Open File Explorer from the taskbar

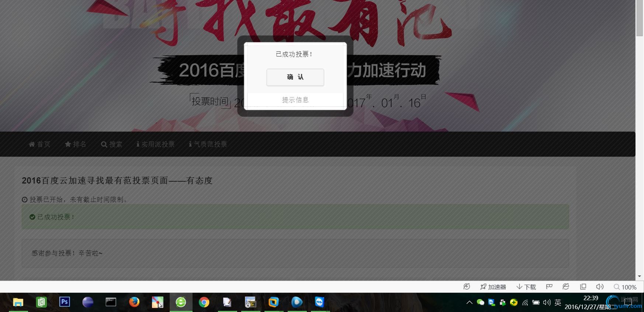click(18, 302)
